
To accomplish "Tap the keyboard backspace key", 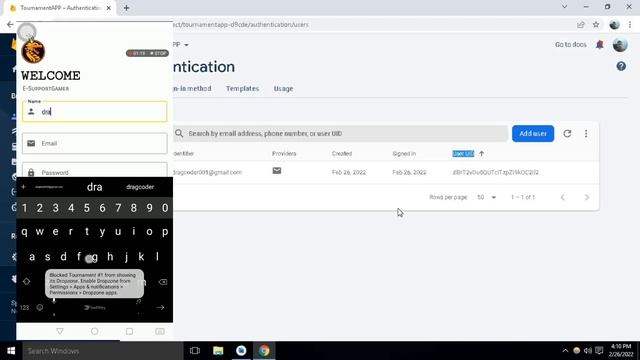I will pos(162,282).
